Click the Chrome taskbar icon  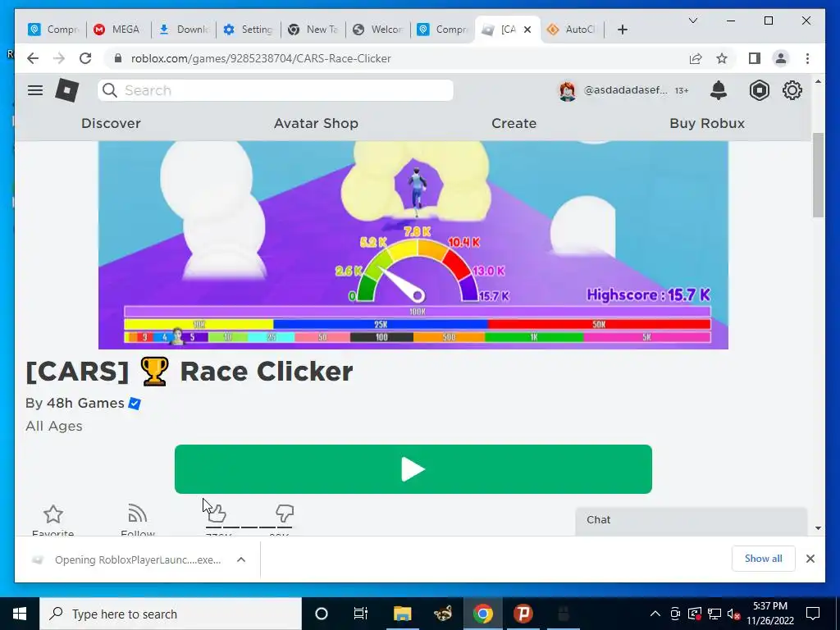(x=482, y=614)
